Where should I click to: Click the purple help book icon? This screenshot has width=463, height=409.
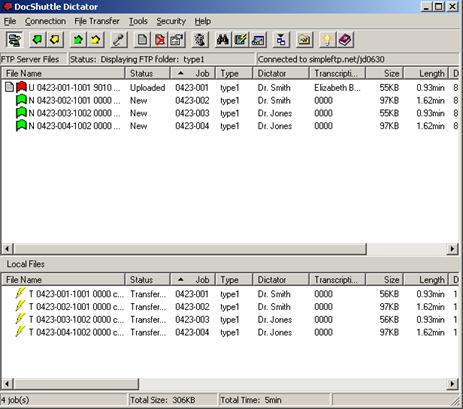345,40
